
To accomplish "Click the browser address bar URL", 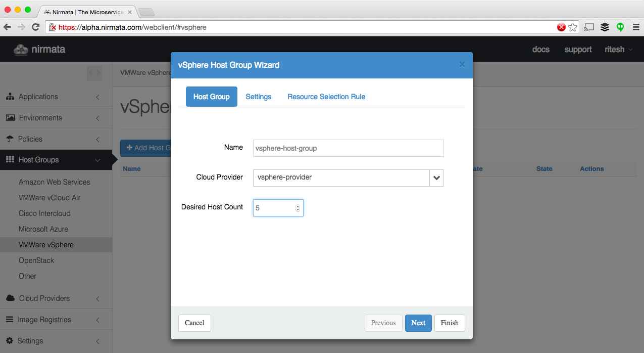I will coord(133,27).
